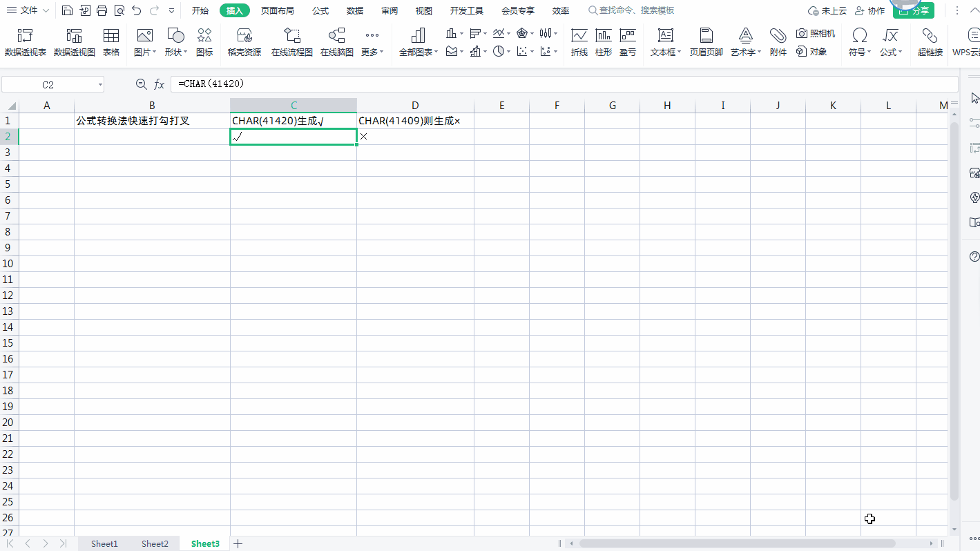
Task: Click the zoom magnifier beside fx
Action: coord(142,84)
